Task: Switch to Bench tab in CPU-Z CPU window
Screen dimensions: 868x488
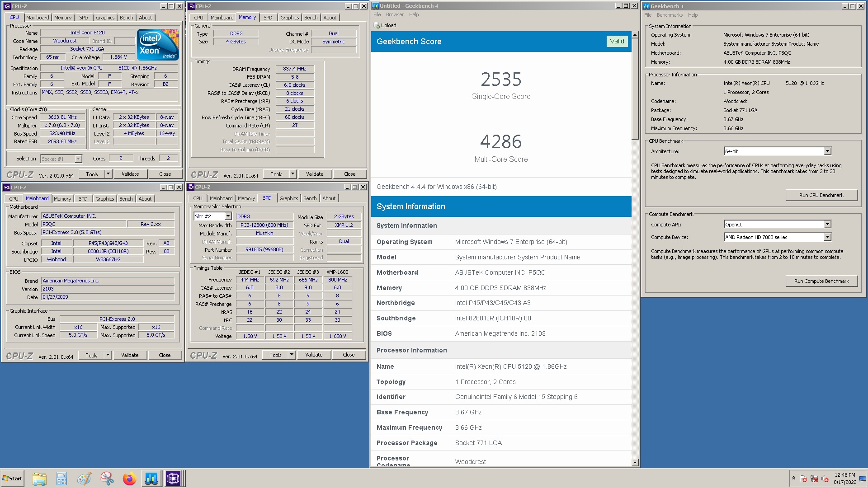Action: pyautogui.click(x=127, y=18)
